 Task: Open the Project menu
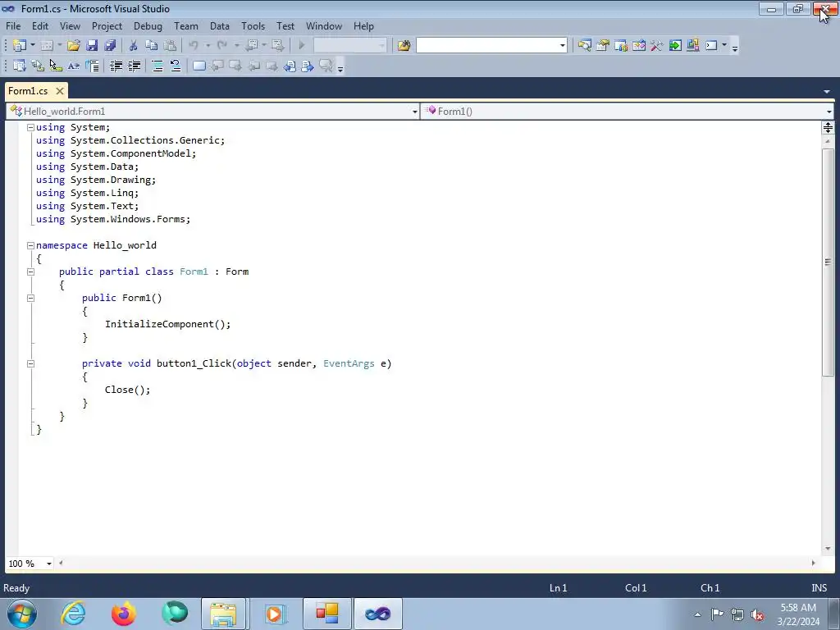tap(107, 26)
